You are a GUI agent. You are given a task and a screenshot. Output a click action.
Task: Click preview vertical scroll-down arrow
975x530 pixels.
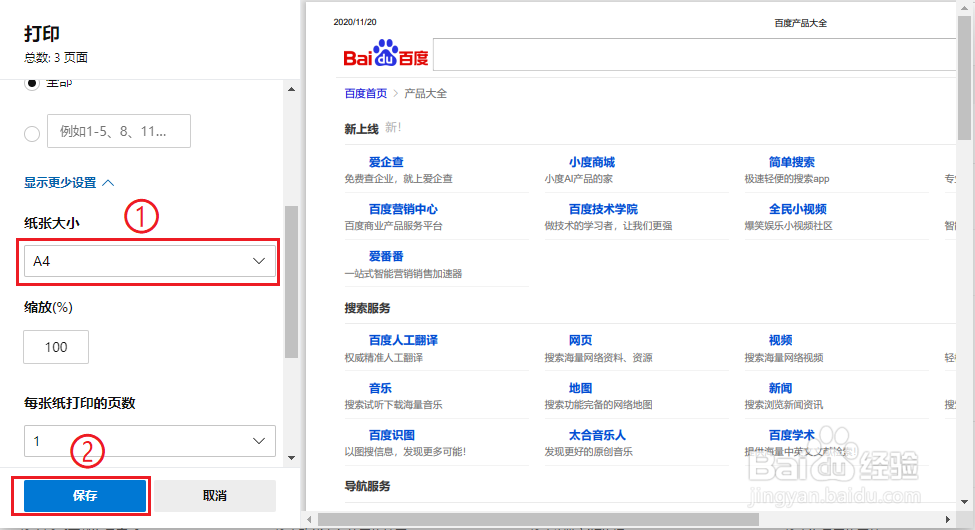[x=964, y=502]
